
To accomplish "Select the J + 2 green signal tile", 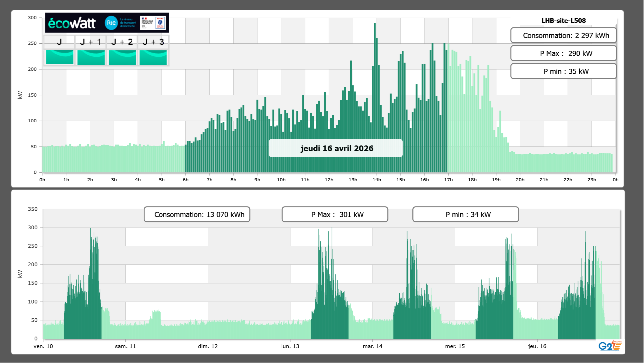I will 122,57.
